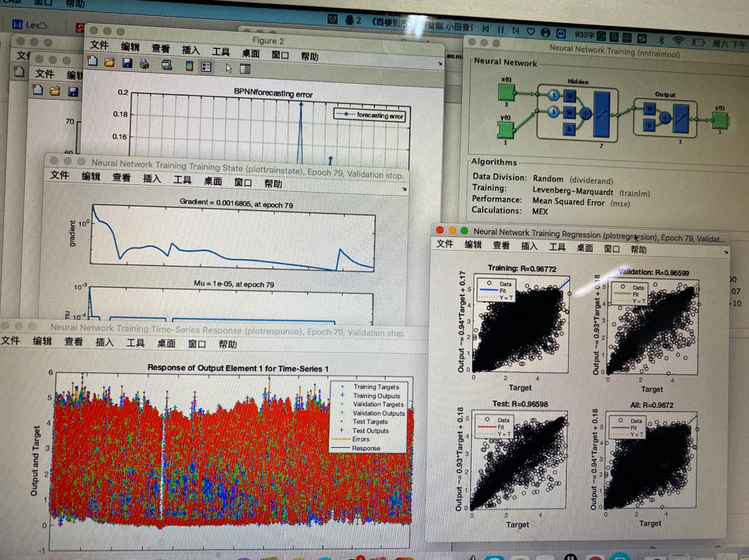Open 窗口 menu in Regression window

pyautogui.click(x=612, y=249)
